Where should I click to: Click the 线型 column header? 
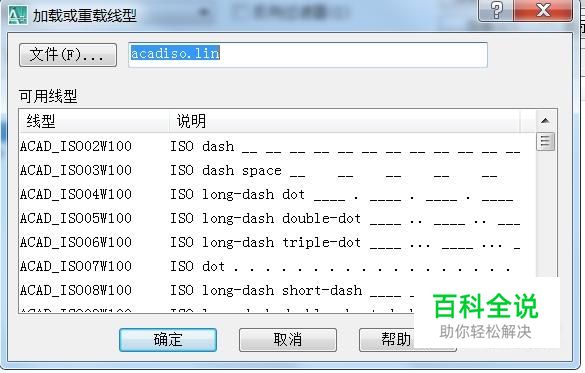pos(94,121)
